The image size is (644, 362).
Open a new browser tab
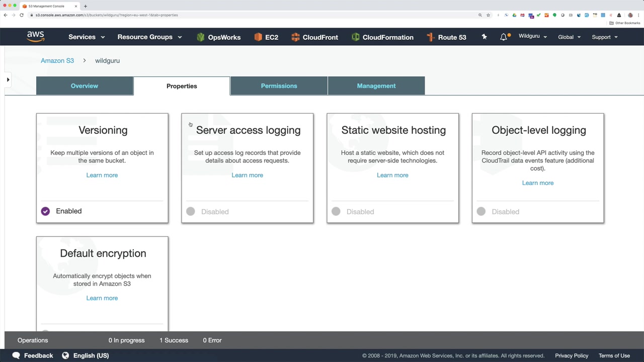(x=86, y=6)
